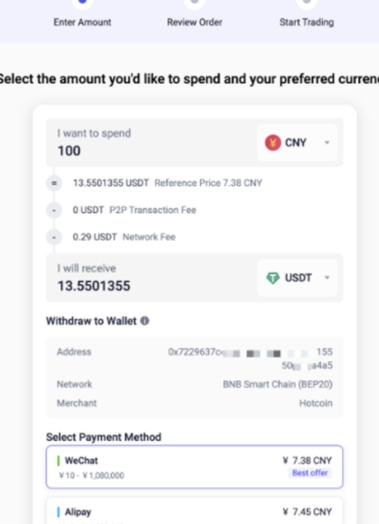Click the minus icon beside P2P Transaction Fee
The width and height of the screenshot is (379, 524).
coord(54,210)
